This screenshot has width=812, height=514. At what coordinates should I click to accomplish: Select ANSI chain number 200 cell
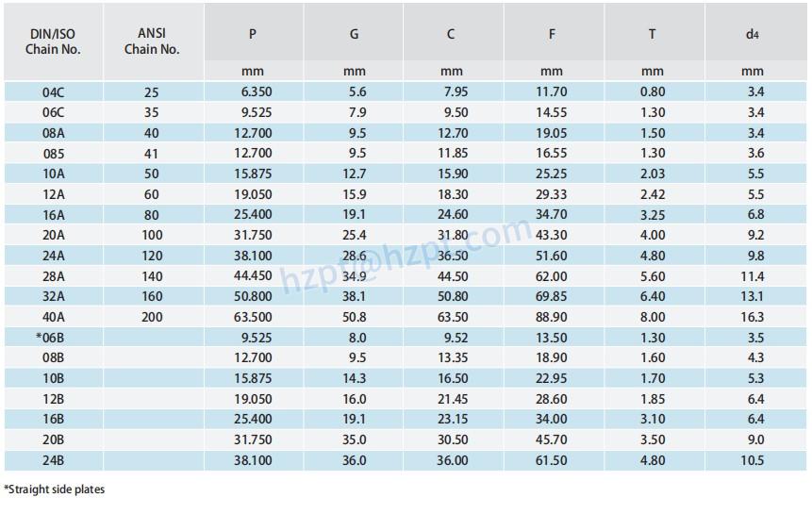(x=152, y=317)
